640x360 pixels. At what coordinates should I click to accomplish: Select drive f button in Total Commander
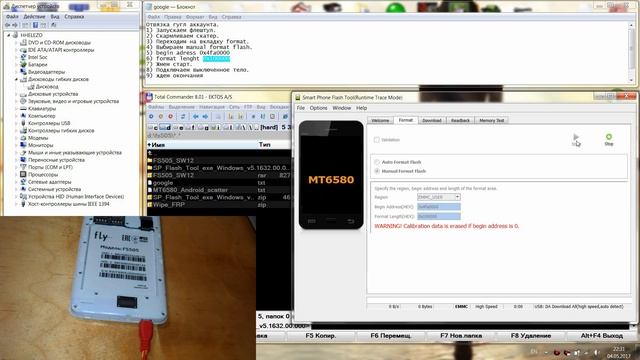pos(191,128)
